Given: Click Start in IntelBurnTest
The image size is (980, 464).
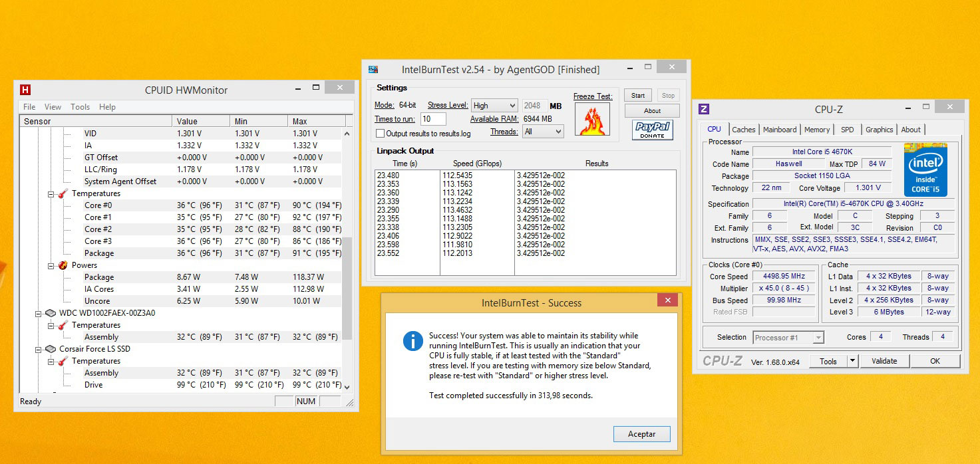Looking at the screenshot, I should point(638,96).
